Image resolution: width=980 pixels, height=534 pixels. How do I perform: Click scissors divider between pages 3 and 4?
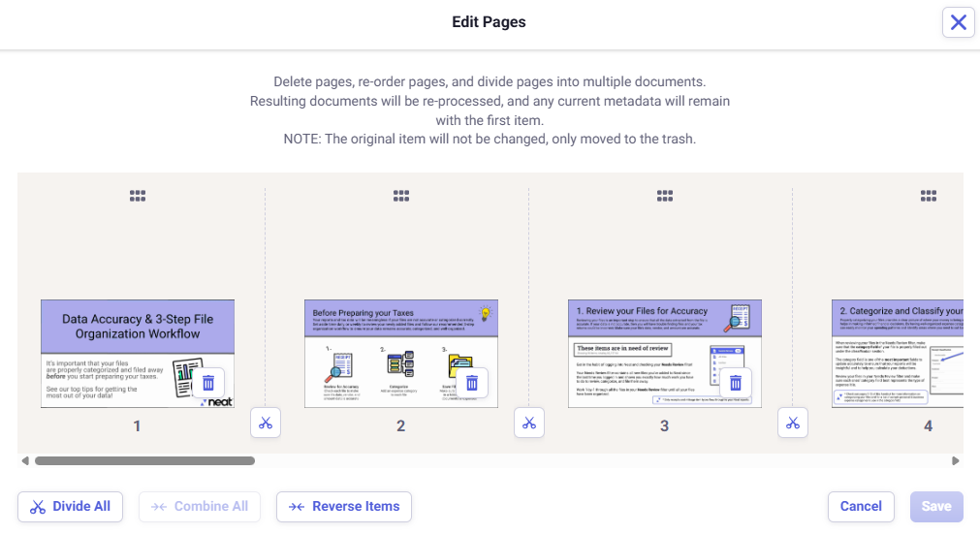[x=793, y=423]
